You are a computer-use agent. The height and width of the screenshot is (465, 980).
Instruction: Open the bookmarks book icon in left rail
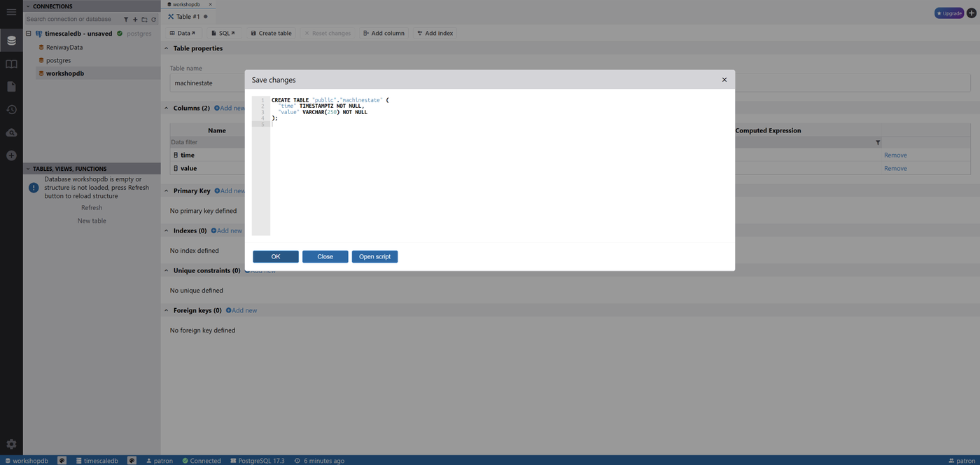pos(11,64)
